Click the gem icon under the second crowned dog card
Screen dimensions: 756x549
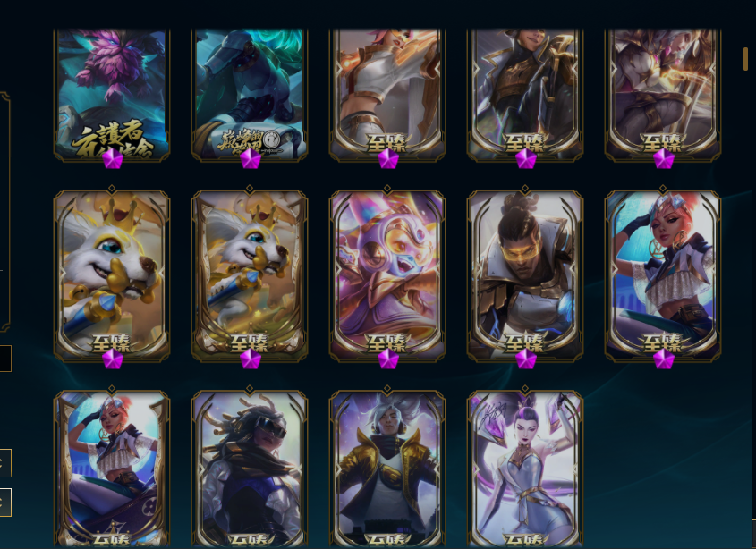(x=251, y=359)
